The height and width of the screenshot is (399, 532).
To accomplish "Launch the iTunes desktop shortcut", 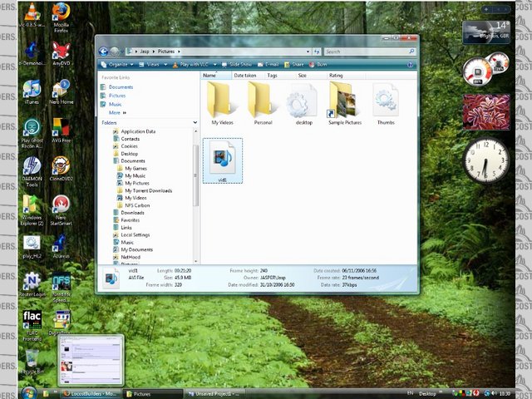I will [x=32, y=90].
